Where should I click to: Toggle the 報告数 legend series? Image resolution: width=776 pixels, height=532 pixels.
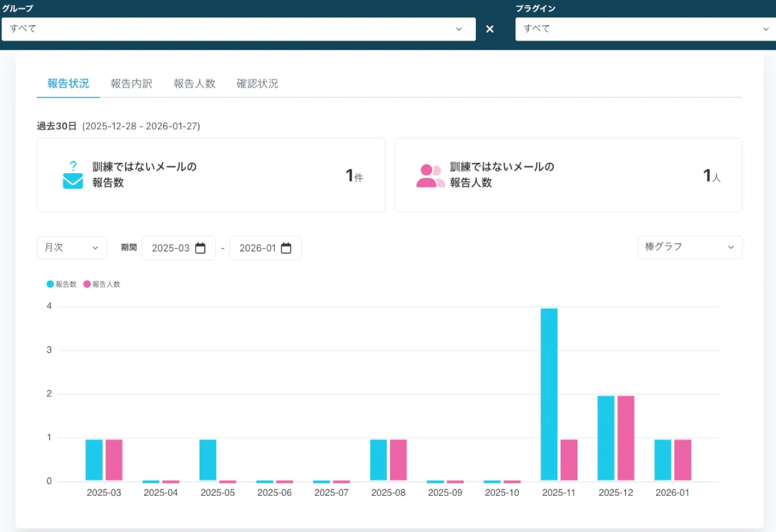tap(63, 284)
